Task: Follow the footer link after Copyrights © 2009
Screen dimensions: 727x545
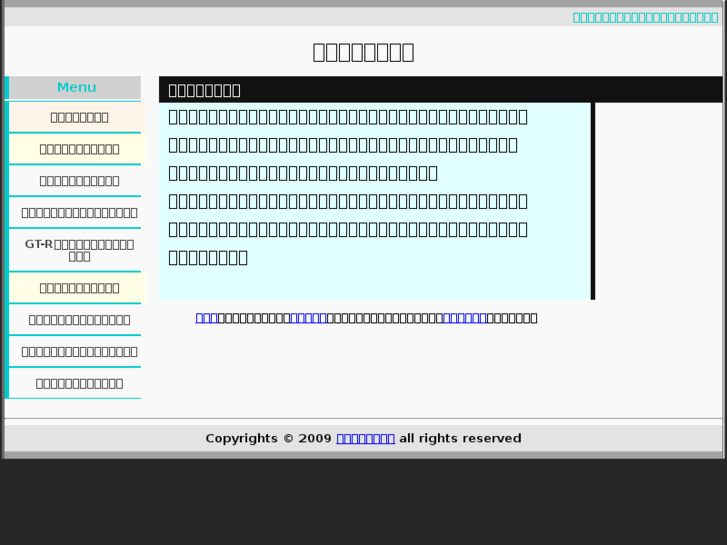Action: pyautogui.click(x=365, y=438)
